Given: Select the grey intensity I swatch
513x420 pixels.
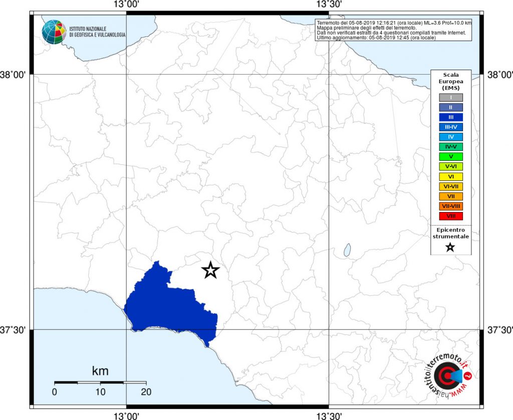Looking at the screenshot, I should (451, 98).
